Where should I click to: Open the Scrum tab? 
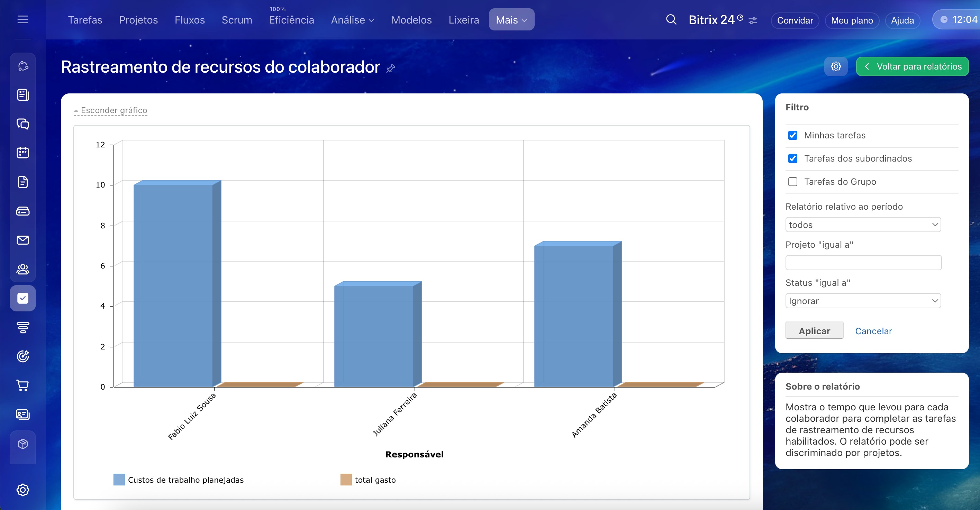coord(237,20)
